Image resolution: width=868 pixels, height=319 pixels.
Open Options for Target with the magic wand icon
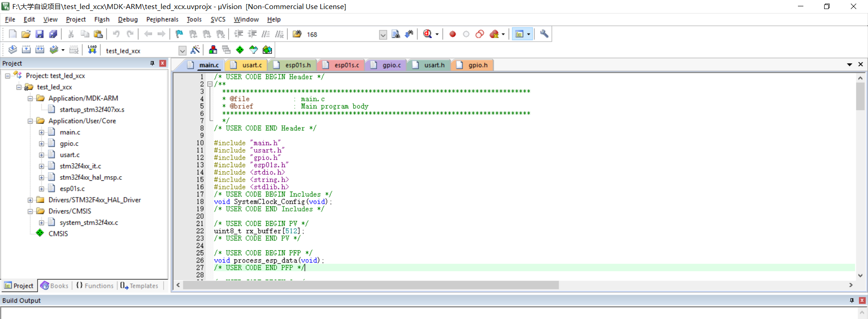(195, 50)
